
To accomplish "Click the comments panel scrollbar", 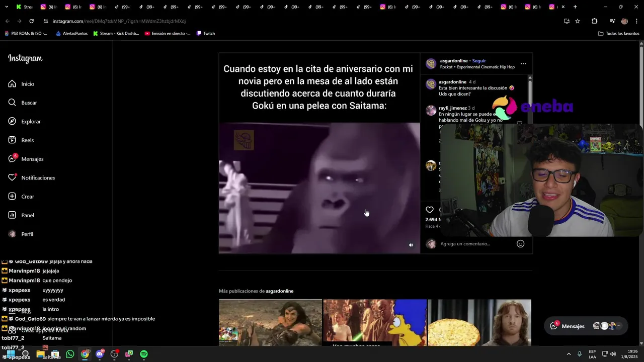I will tap(530, 101).
